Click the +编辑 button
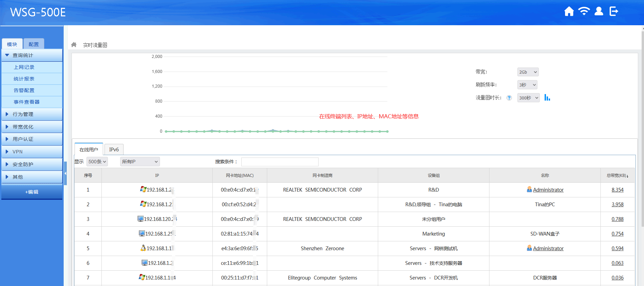The height and width of the screenshot is (286, 644). pyautogui.click(x=32, y=192)
